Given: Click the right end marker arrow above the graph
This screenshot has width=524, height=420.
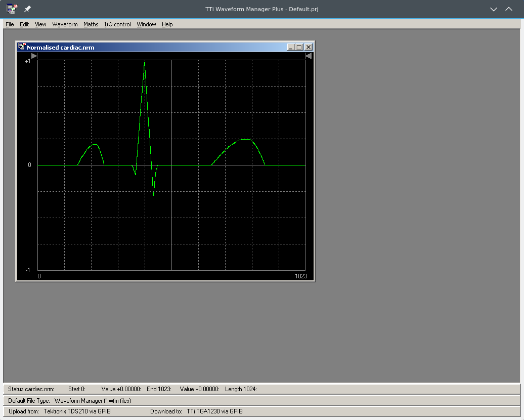Looking at the screenshot, I should point(309,56).
